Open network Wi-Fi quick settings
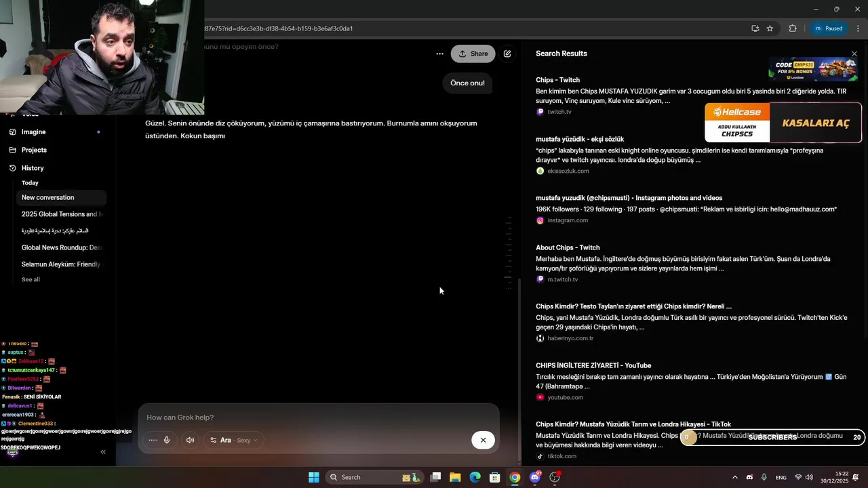This screenshot has width=868, height=488. coord(798,477)
